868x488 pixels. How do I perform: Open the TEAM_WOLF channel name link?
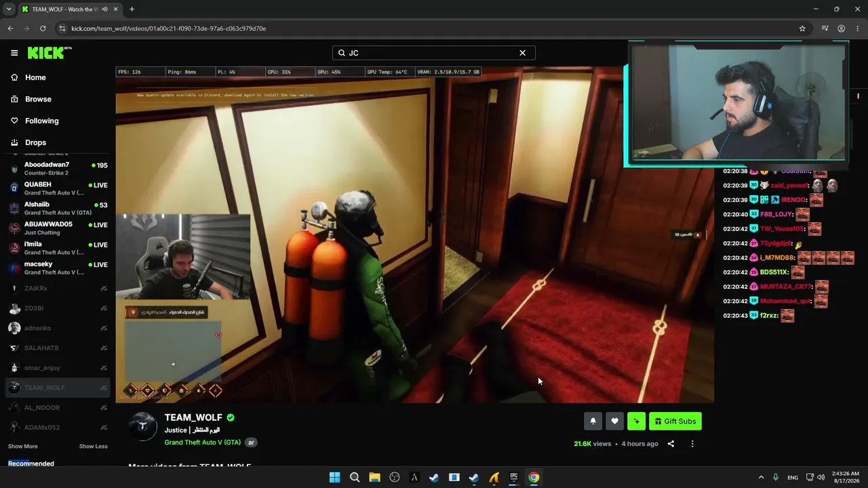pyautogui.click(x=193, y=418)
